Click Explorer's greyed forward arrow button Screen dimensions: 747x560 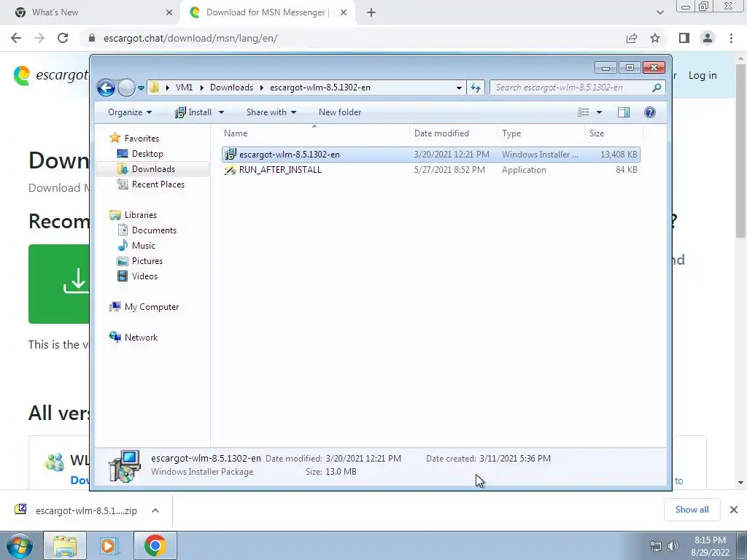pyautogui.click(x=126, y=87)
